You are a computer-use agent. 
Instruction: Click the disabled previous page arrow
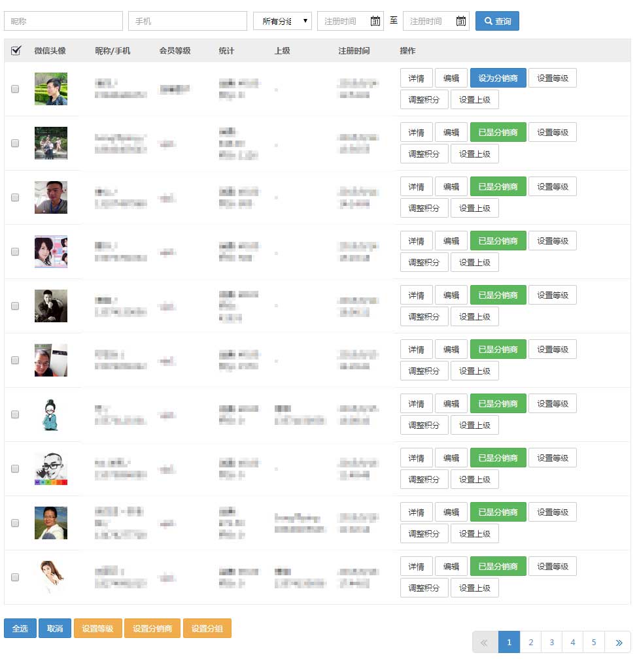coord(485,643)
